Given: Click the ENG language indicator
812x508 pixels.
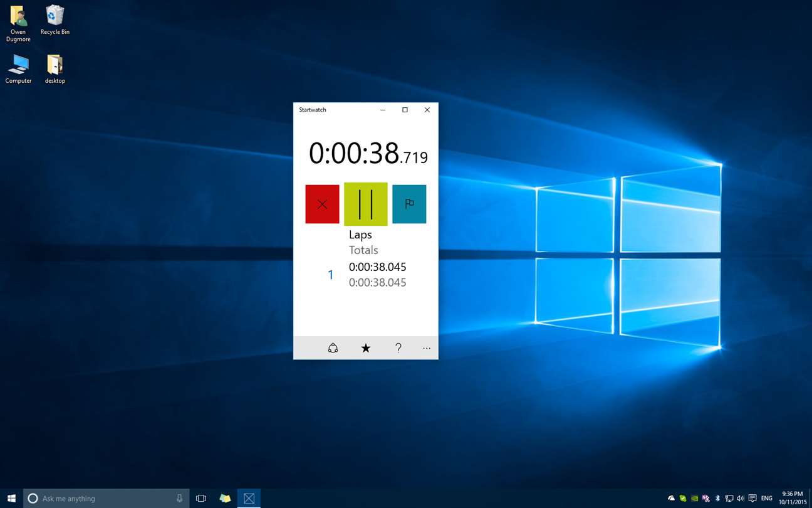Looking at the screenshot, I should point(767,499).
